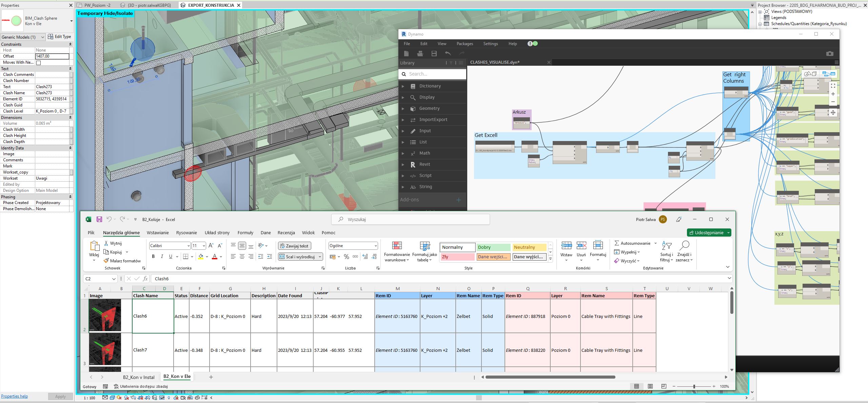Switch to B2_Kon v Instal sheet tab
Screen dimensions: 868x403
[139, 377]
